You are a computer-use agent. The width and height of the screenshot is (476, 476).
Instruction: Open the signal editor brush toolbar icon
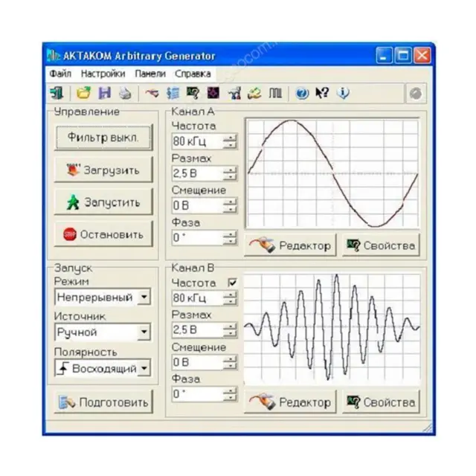click(152, 93)
